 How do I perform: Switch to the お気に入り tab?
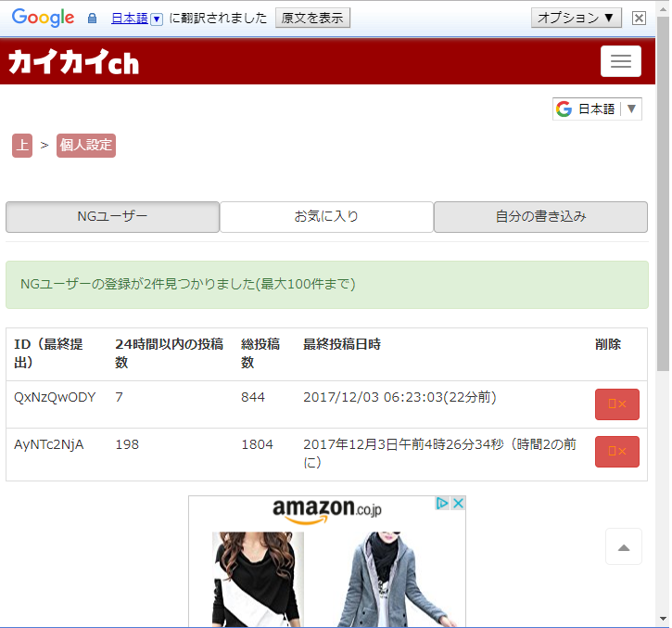[326, 217]
